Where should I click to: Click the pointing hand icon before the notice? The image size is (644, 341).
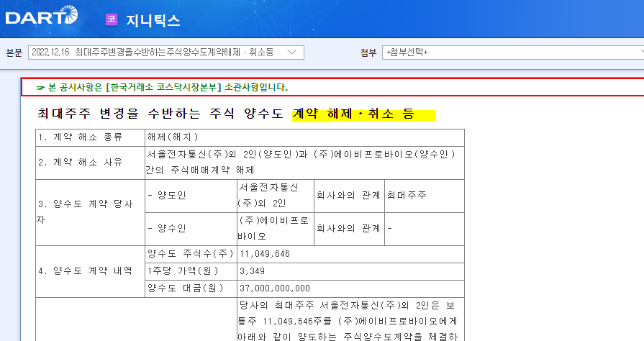point(40,88)
